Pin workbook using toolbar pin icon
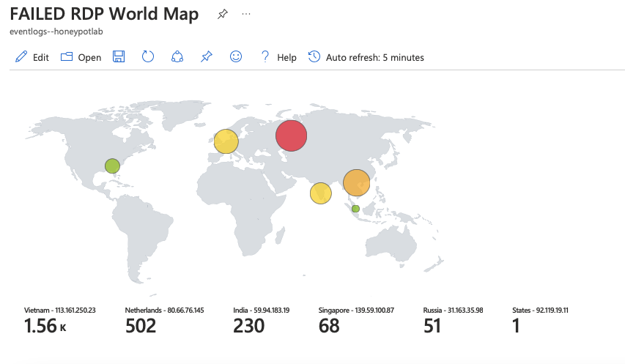Viewport: 625px width, 364px height. (x=207, y=57)
